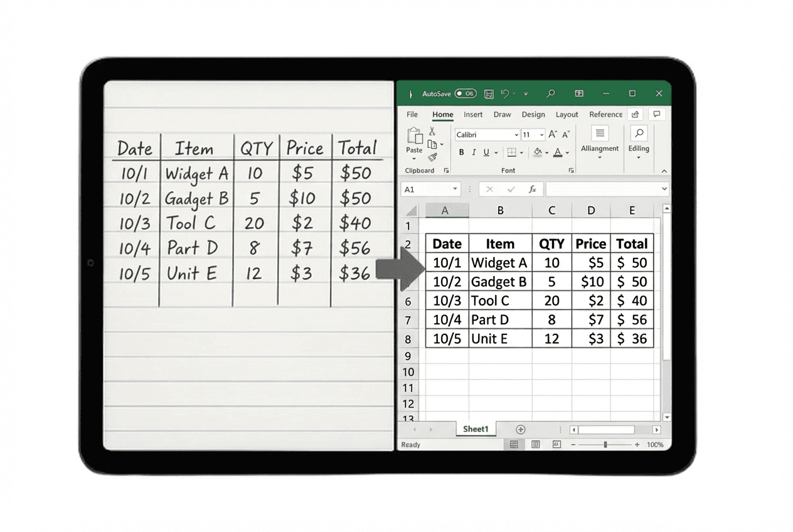Open the Font Color dropdown arrow

tap(567, 153)
